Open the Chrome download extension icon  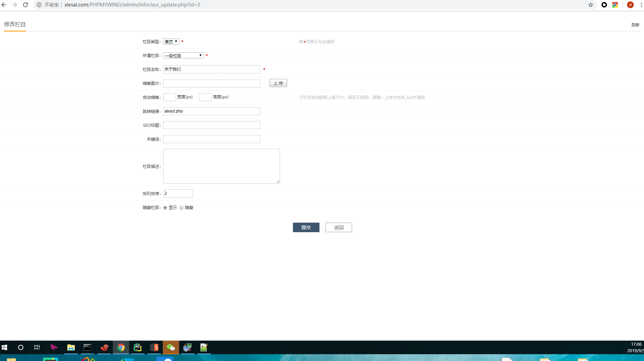[615, 5]
